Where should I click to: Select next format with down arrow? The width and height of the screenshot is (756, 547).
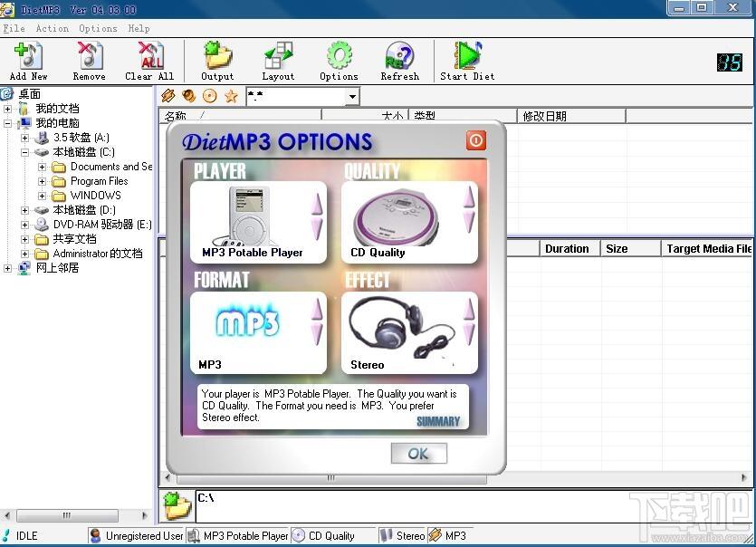(x=317, y=334)
